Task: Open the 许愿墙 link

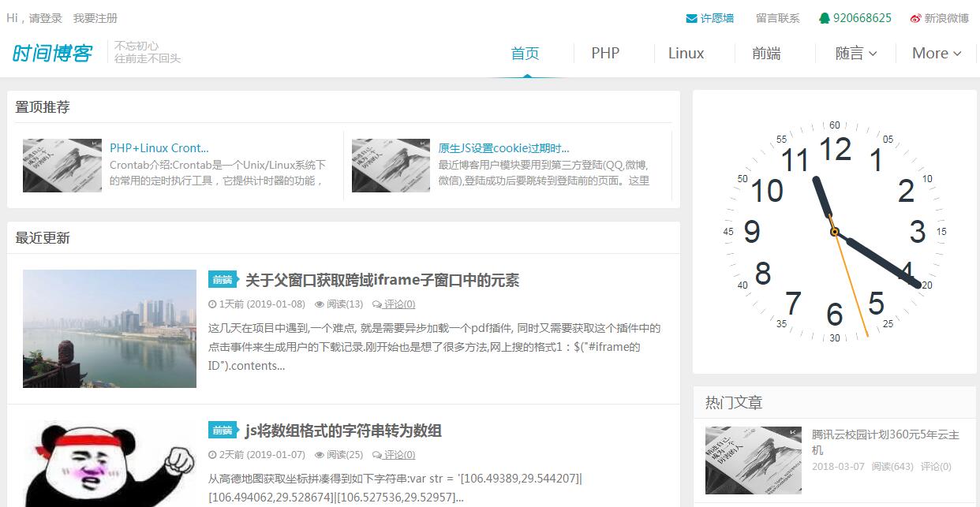Action: click(717, 18)
